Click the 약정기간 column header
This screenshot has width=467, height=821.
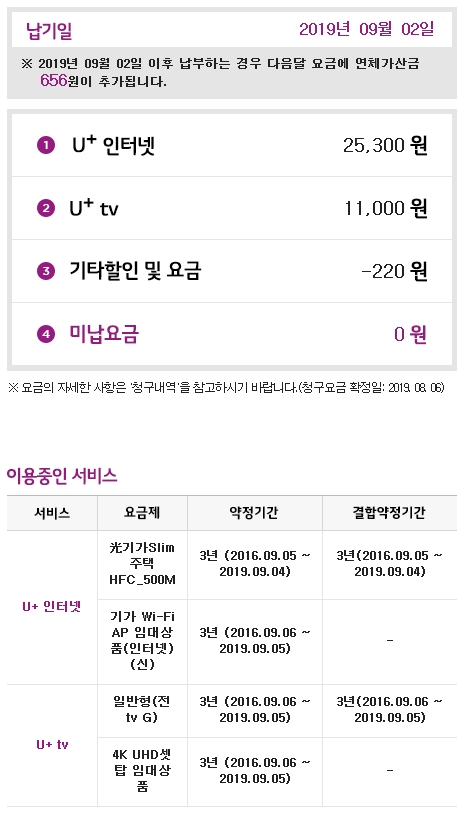tap(255, 513)
